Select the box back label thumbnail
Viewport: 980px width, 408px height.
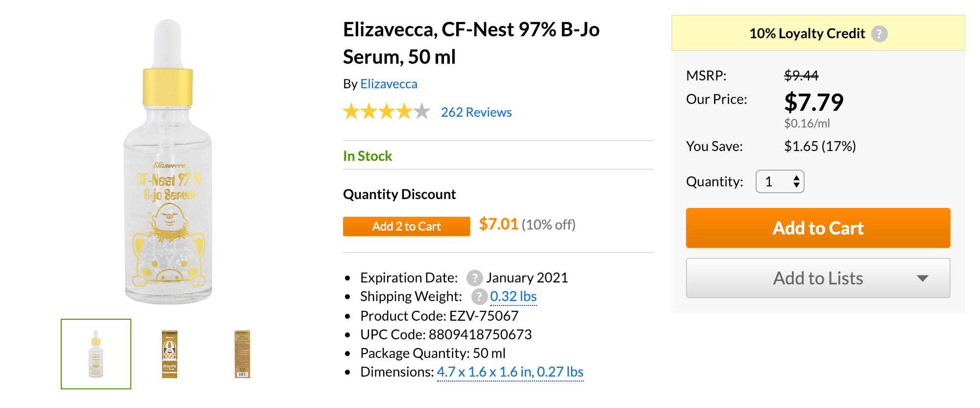[243, 354]
